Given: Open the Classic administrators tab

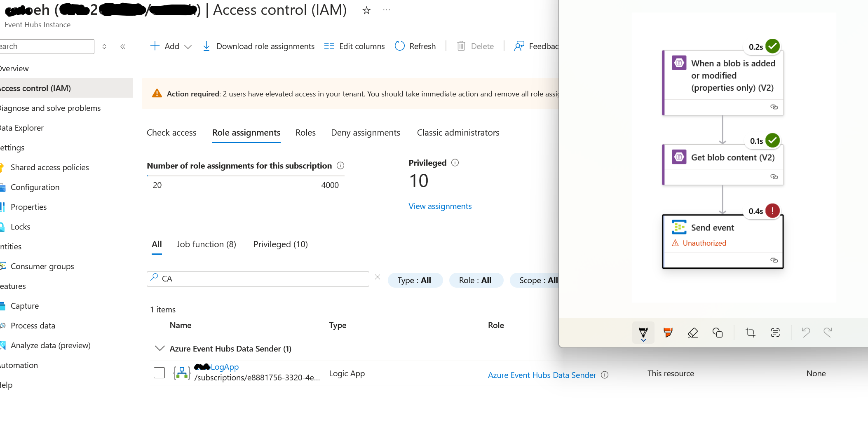Looking at the screenshot, I should [458, 133].
